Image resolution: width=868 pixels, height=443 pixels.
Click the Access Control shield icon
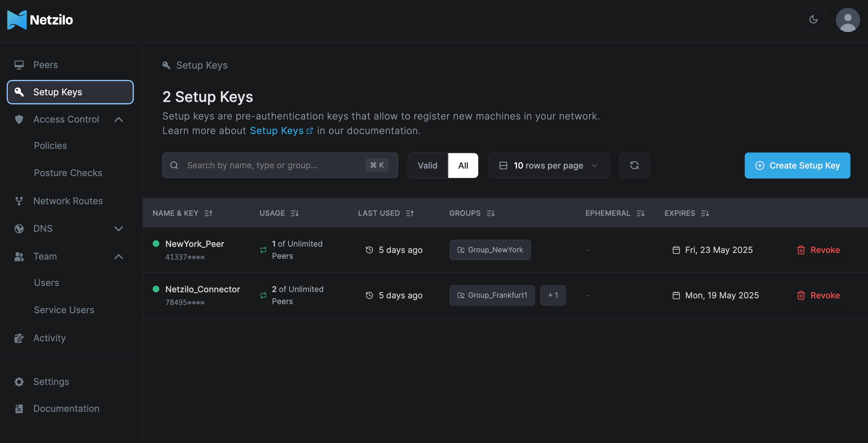pyautogui.click(x=19, y=119)
